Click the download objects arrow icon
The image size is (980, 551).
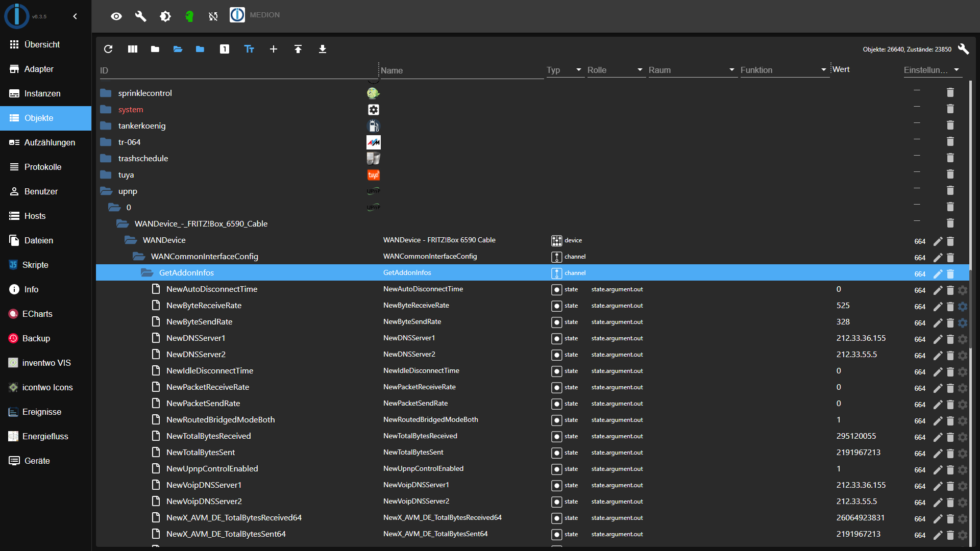click(x=323, y=49)
